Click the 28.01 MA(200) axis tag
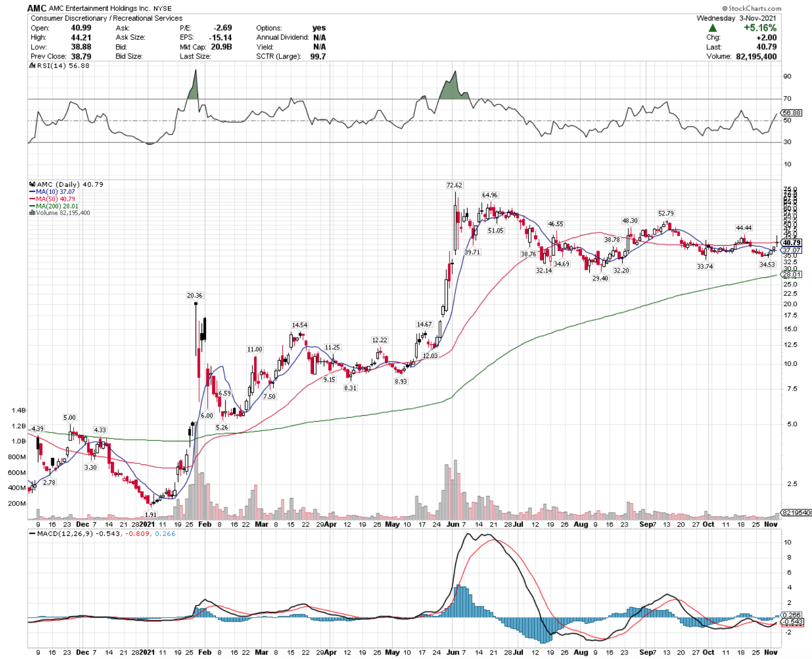This screenshot has height=659, width=812. pyautogui.click(x=791, y=274)
